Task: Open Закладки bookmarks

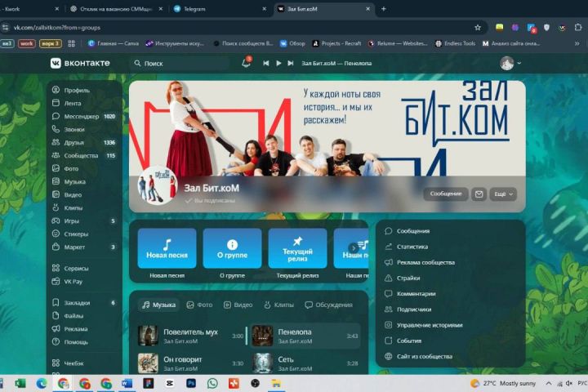Action: coord(84,303)
